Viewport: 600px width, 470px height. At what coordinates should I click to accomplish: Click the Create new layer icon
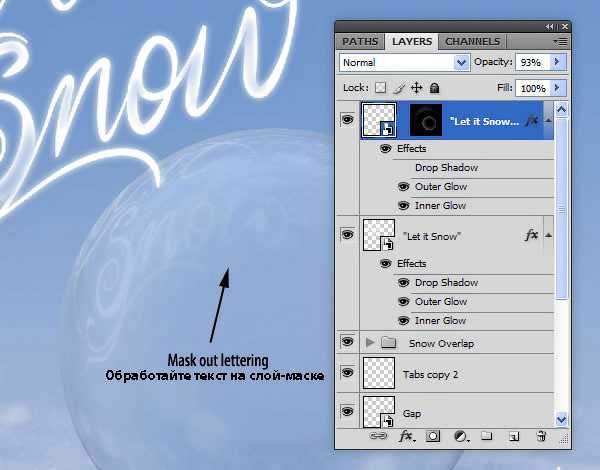(514, 436)
